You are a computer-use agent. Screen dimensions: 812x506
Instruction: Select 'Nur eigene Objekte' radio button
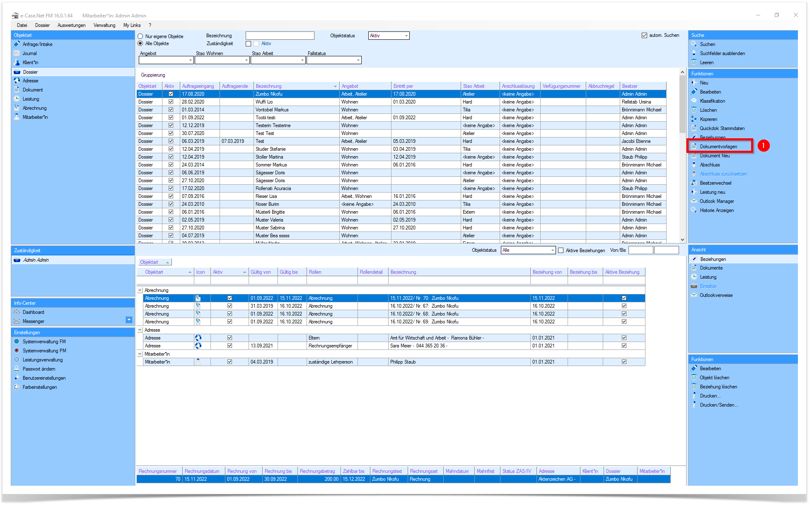coord(140,36)
